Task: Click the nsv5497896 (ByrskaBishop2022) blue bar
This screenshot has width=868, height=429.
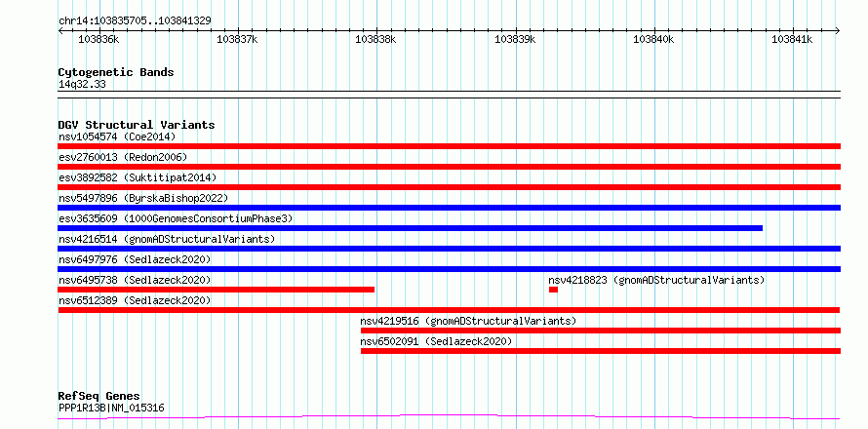Action: (x=449, y=208)
